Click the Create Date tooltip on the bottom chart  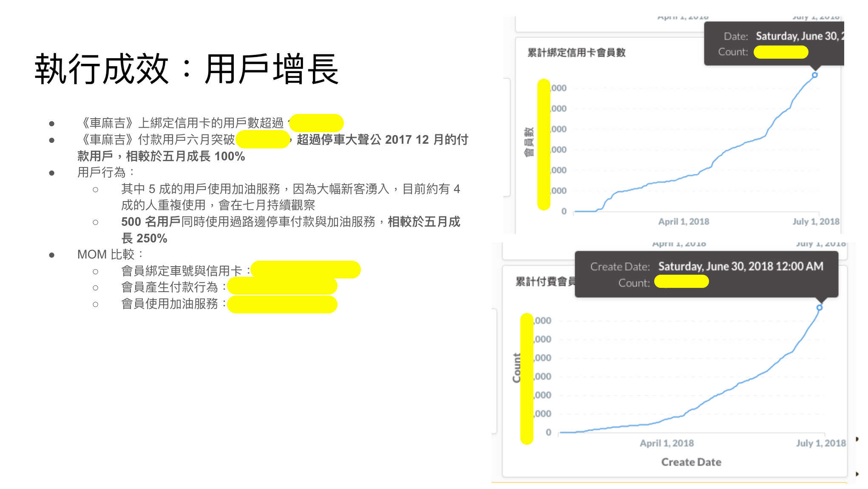coord(706,267)
